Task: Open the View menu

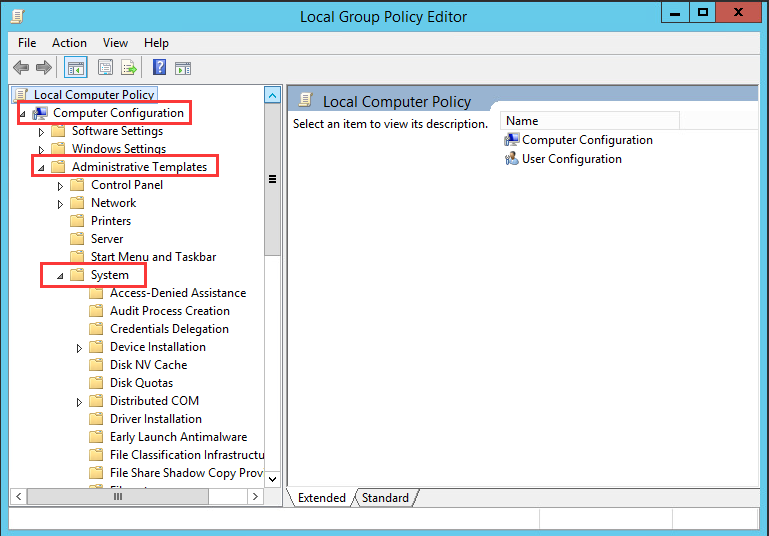Action: [115, 43]
